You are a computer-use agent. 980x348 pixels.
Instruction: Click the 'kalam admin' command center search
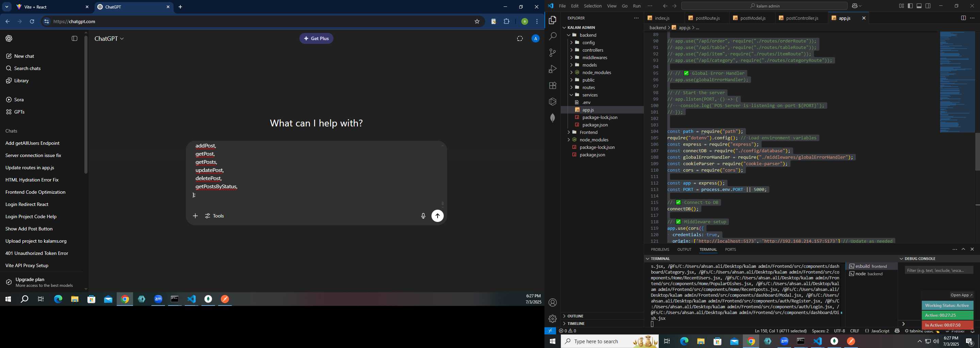pyautogui.click(x=764, y=6)
